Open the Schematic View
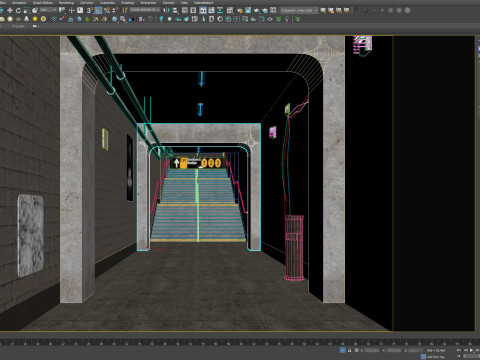 coord(220,10)
